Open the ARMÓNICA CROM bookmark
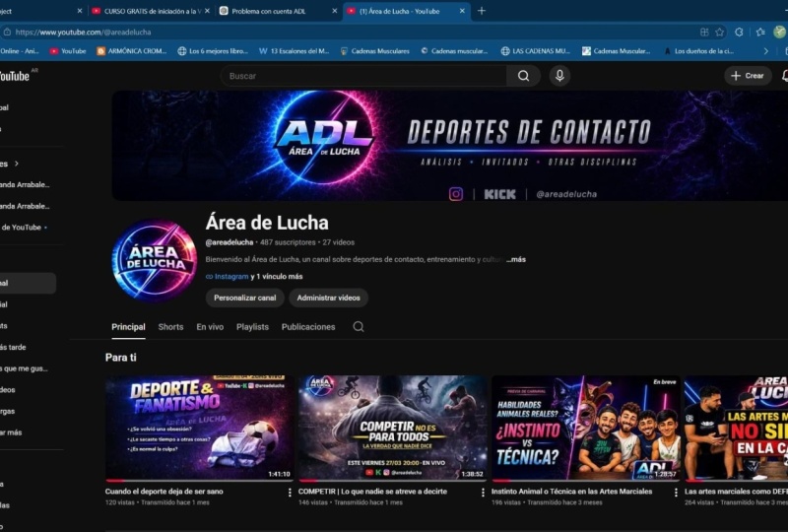This screenshot has height=532, width=788. (x=132, y=51)
